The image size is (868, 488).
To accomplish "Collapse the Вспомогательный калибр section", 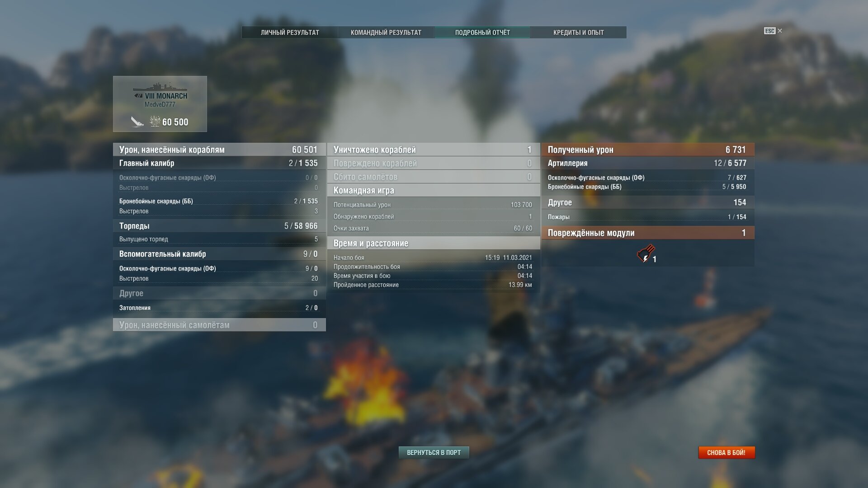I will (x=219, y=254).
